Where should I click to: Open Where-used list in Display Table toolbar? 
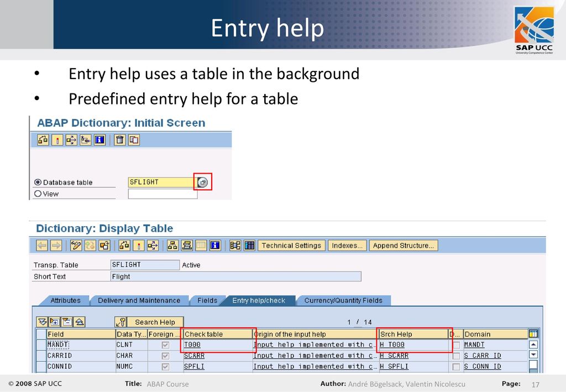click(153, 245)
